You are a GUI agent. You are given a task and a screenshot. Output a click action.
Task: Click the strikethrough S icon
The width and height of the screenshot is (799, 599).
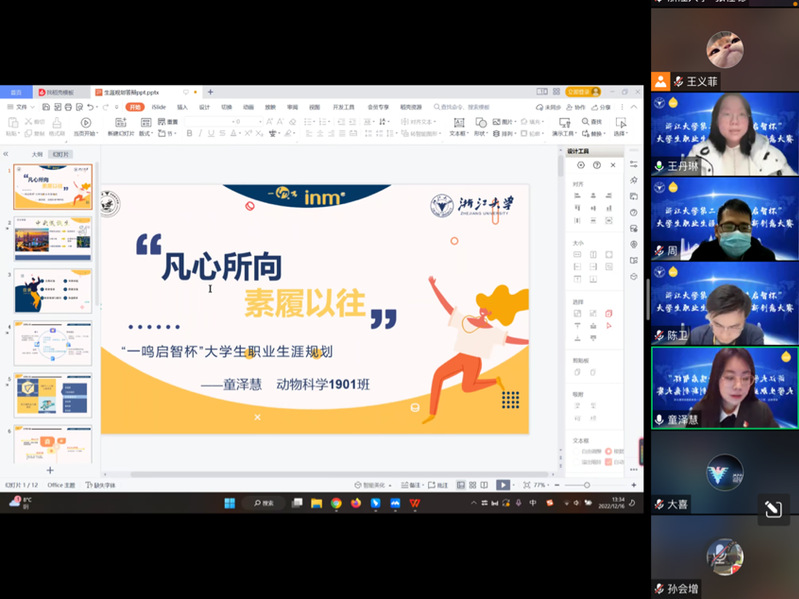coord(222,133)
